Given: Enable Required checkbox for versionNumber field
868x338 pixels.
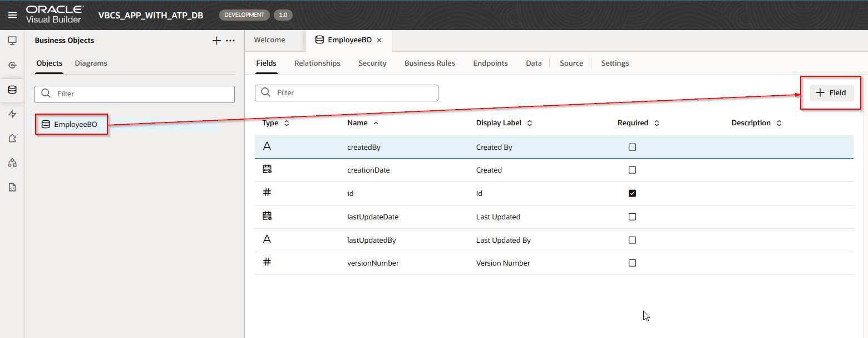Looking at the screenshot, I should (x=632, y=263).
